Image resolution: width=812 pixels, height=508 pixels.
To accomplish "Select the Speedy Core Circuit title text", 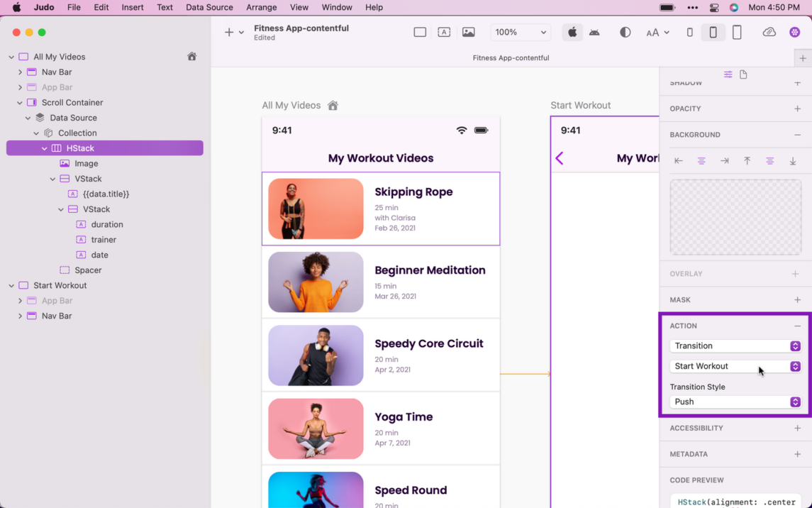I will pos(429,344).
